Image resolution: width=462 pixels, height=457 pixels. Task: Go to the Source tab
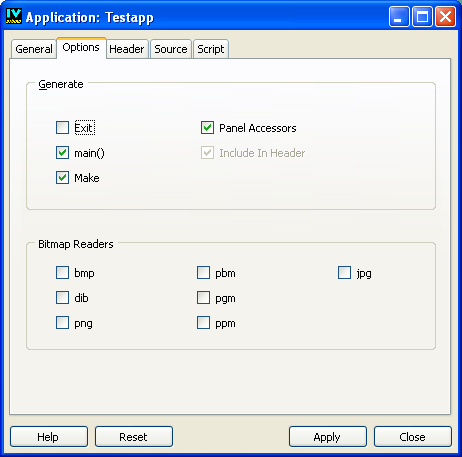[x=171, y=49]
